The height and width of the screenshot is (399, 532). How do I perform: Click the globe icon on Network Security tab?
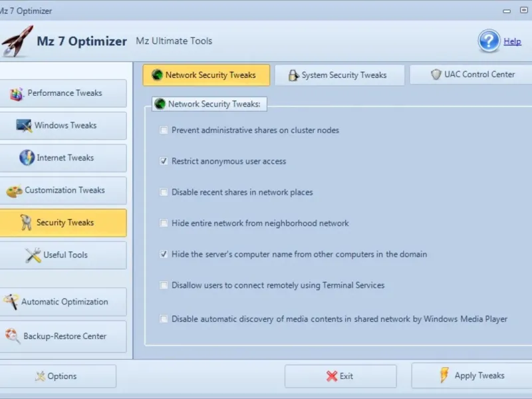point(157,74)
